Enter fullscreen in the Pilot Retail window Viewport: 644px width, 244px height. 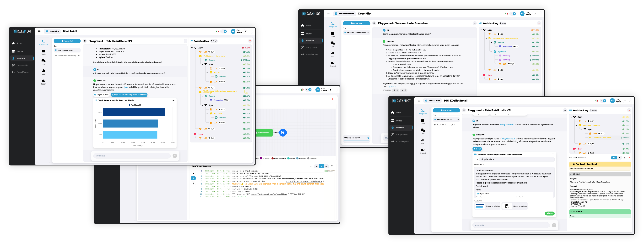coord(251,31)
